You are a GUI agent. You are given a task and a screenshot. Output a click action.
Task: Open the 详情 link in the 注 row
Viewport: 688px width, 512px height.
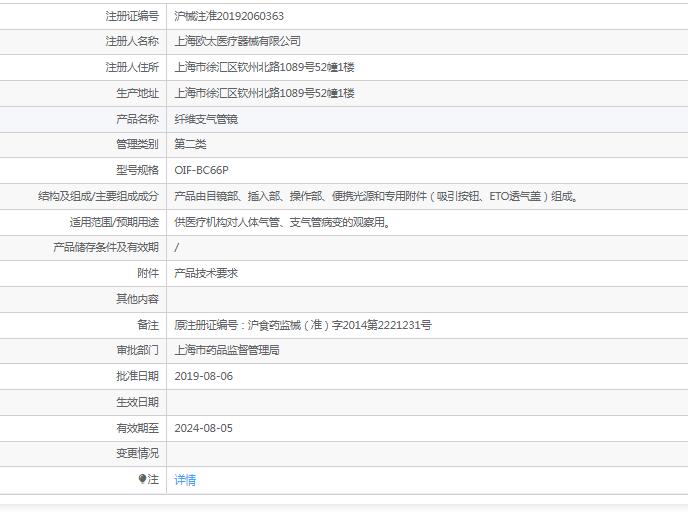185,480
